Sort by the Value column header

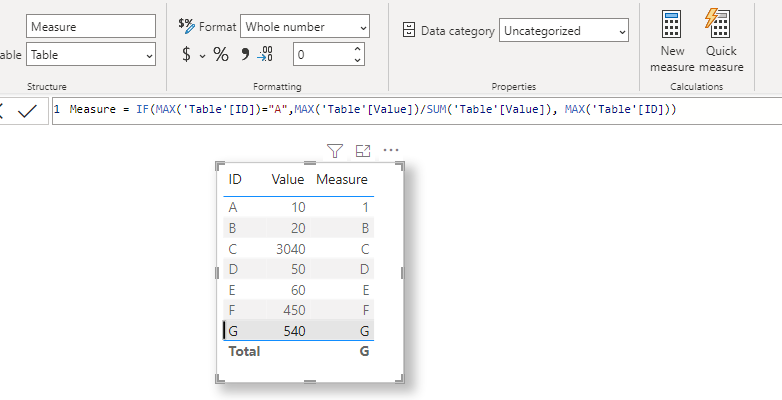click(288, 180)
